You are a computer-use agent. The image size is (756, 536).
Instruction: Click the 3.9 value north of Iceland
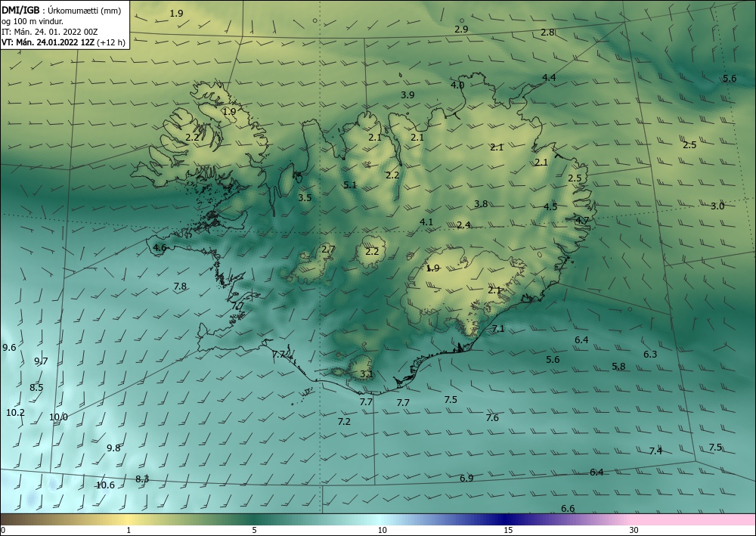click(x=408, y=94)
